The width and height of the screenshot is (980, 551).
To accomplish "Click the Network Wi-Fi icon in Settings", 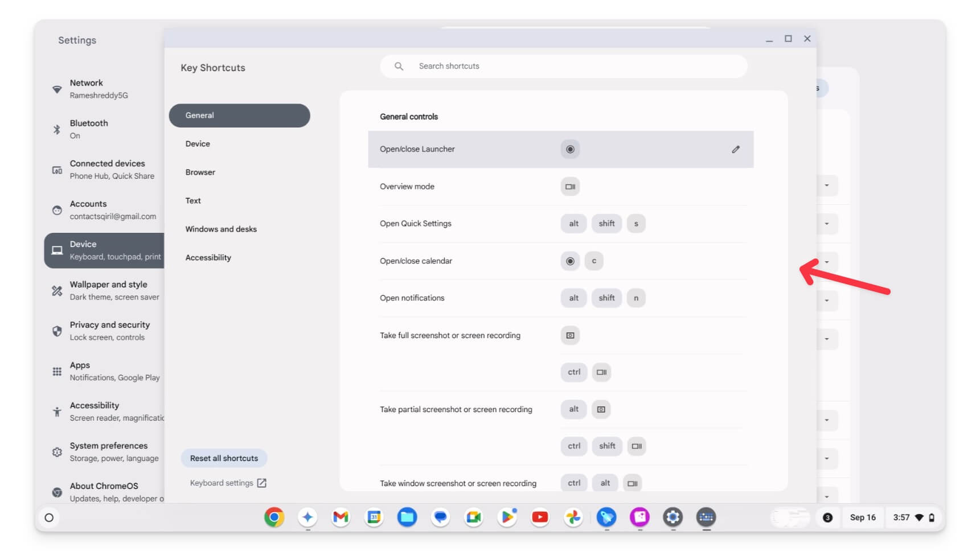I will pyautogui.click(x=57, y=89).
